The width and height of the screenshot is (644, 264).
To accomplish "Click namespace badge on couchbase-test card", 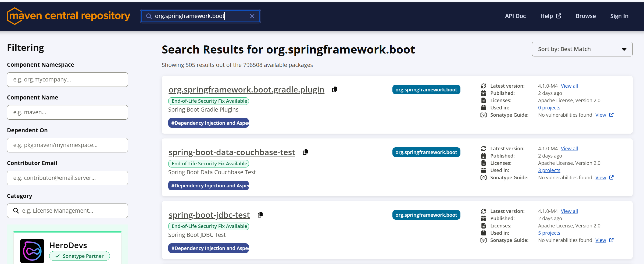I will pyautogui.click(x=426, y=152).
